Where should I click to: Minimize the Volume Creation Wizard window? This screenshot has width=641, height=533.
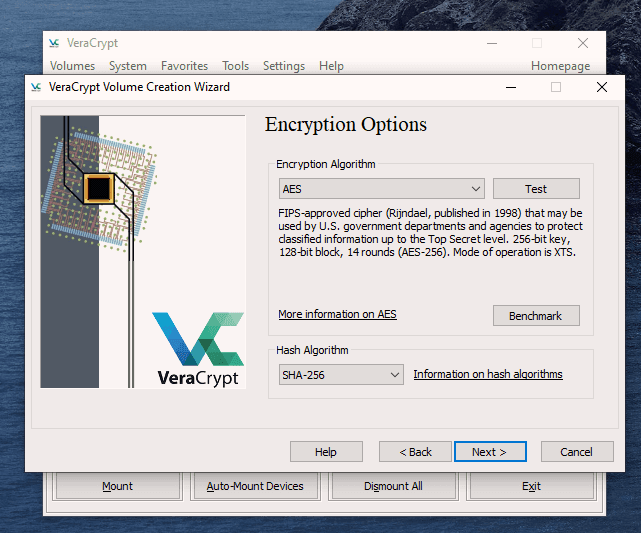(x=511, y=87)
